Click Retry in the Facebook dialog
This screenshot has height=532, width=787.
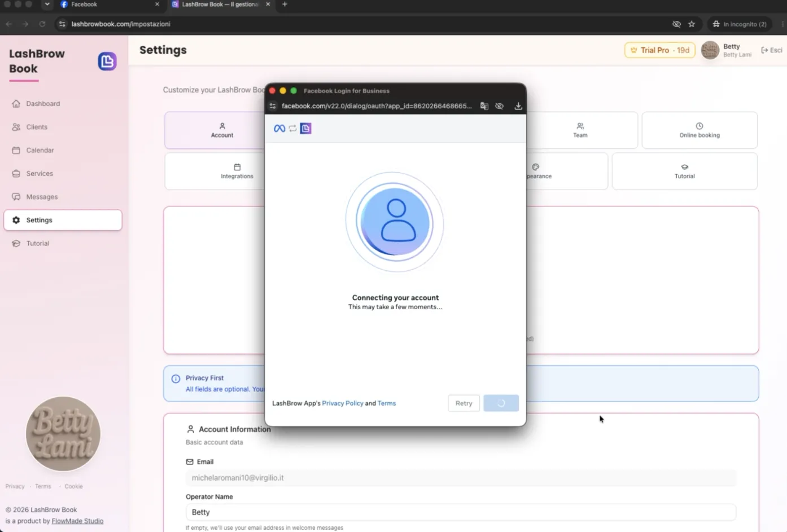pos(464,403)
